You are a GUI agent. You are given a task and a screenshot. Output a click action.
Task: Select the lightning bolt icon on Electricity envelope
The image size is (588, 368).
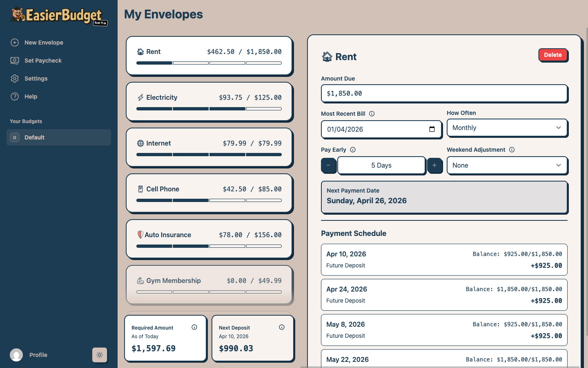click(x=140, y=97)
